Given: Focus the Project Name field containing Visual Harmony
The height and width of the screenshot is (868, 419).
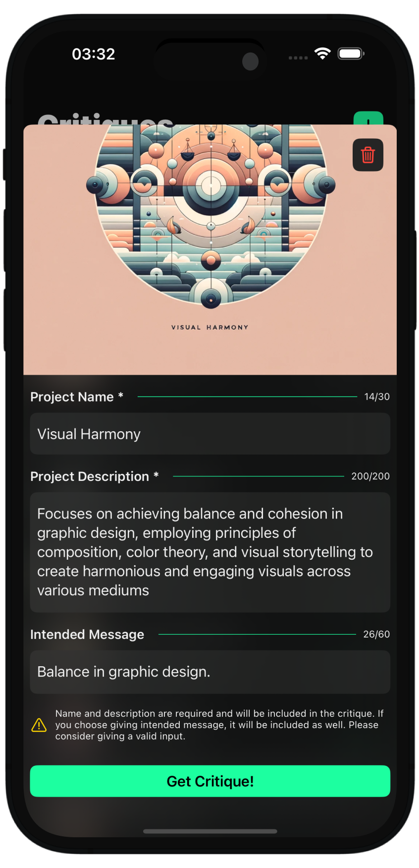Looking at the screenshot, I should (210, 434).
